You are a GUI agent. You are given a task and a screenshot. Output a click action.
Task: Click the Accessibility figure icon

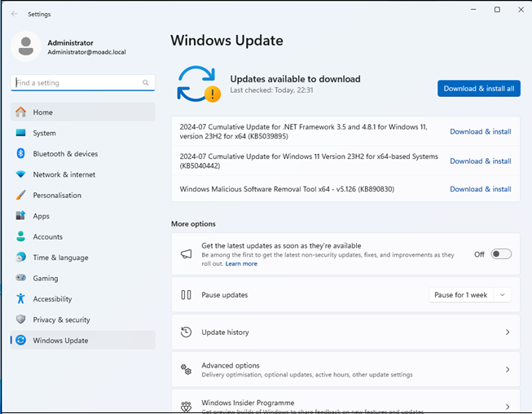[20, 298]
